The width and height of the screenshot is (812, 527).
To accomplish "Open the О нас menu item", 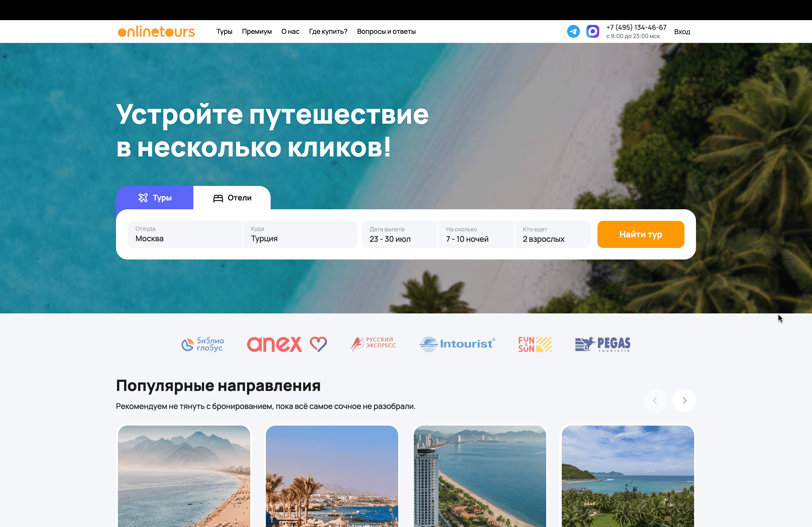I will (290, 31).
